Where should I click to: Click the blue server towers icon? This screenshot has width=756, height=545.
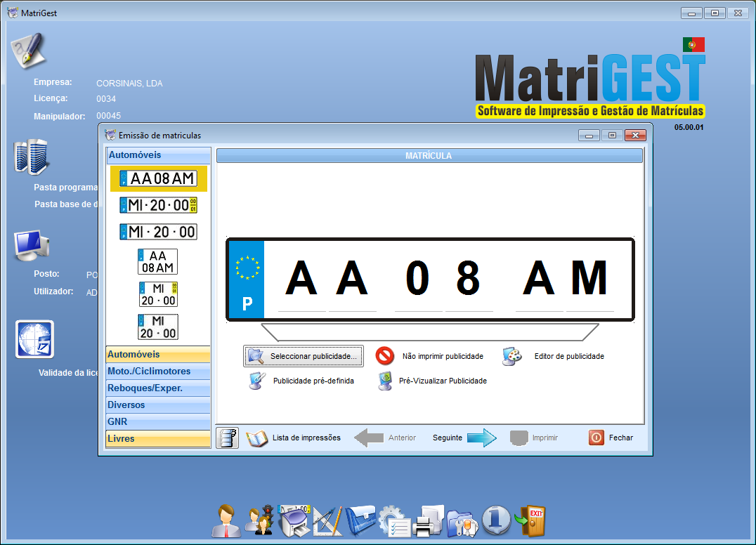tap(32, 157)
